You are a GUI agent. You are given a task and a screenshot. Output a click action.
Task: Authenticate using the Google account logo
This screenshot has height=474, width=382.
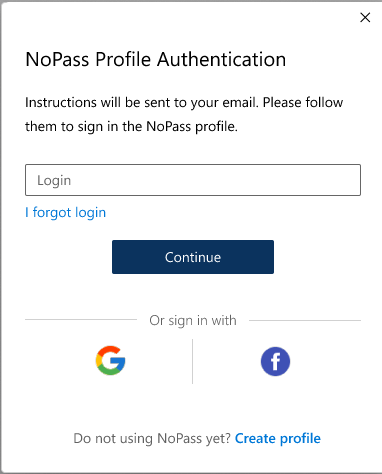click(110, 361)
